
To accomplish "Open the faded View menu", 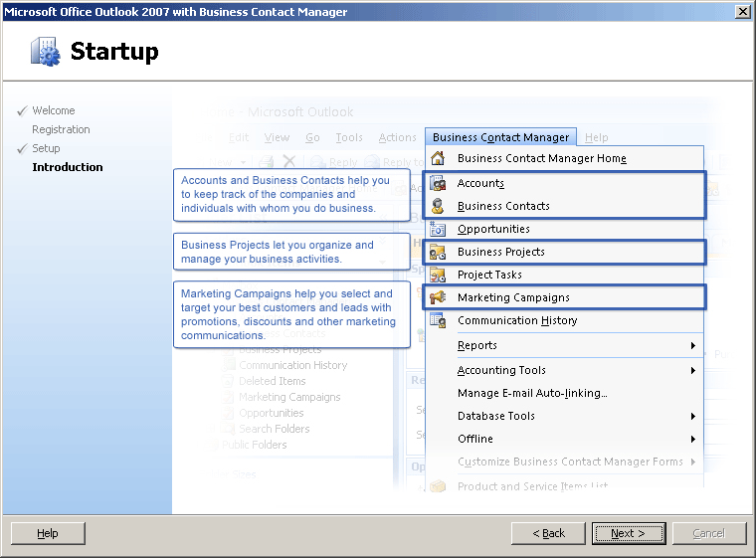I will tap(277, 137).
